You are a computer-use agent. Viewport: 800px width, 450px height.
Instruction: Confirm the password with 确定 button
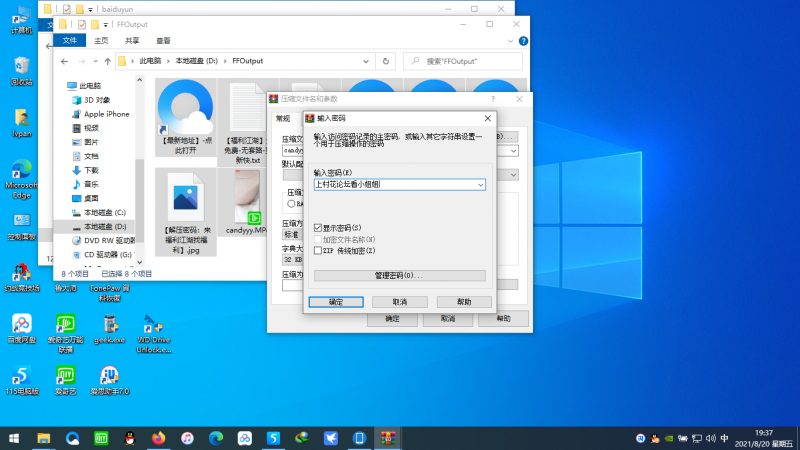click(x=336, y=301)
